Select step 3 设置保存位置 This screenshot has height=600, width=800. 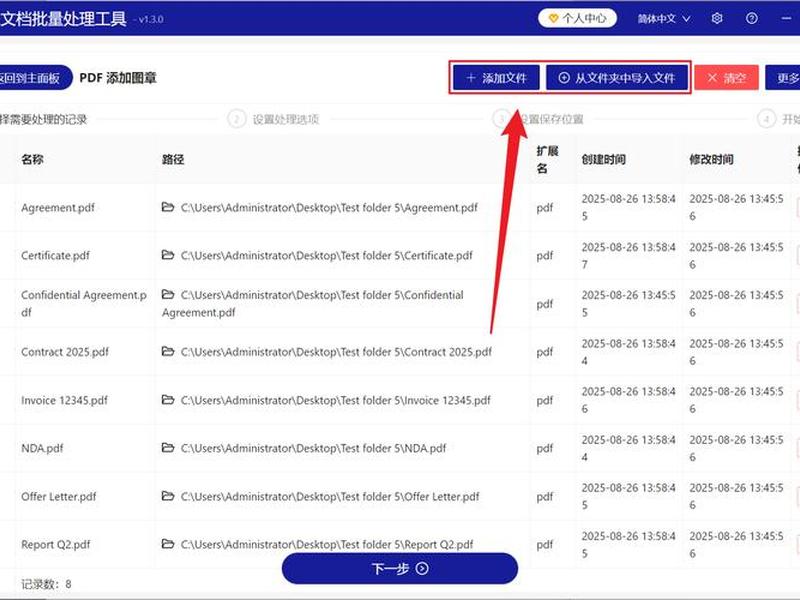[539, 119]
